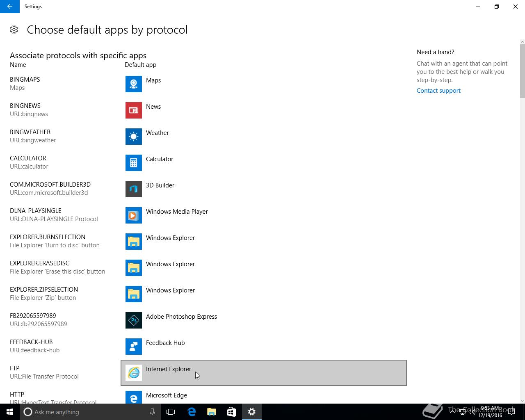Click the COM.MICROSOFT.BUILDER3D protocol name
The width and height of the screenshot is (525, 420).
click(x=50, y=185)
